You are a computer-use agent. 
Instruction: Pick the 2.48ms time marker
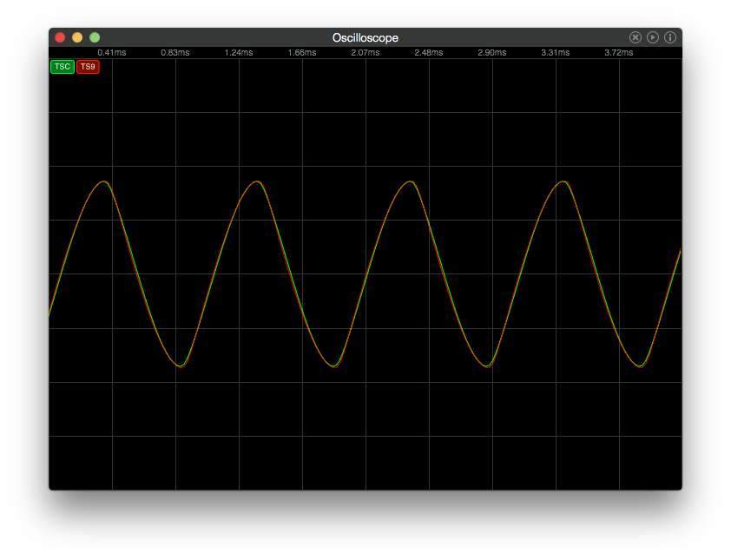click(x=428, y=53)
